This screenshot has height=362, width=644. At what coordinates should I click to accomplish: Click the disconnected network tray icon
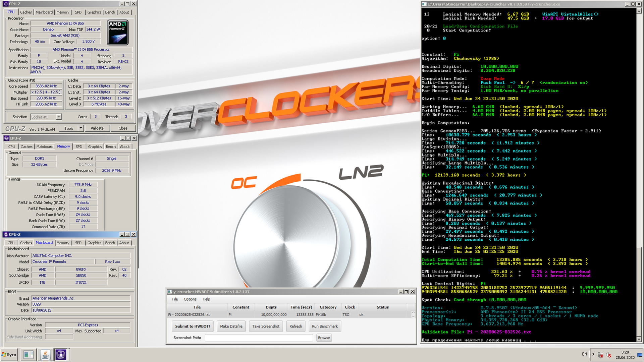tap(601, 355)
